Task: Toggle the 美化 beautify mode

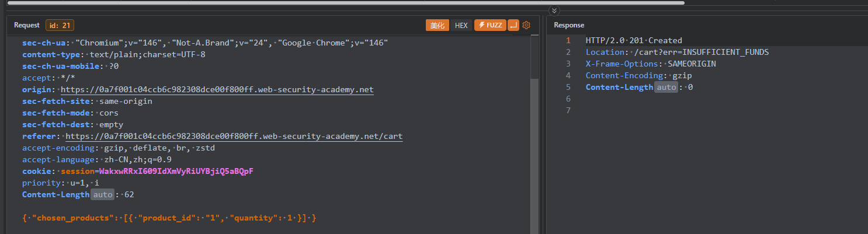Action: [438, 25]
